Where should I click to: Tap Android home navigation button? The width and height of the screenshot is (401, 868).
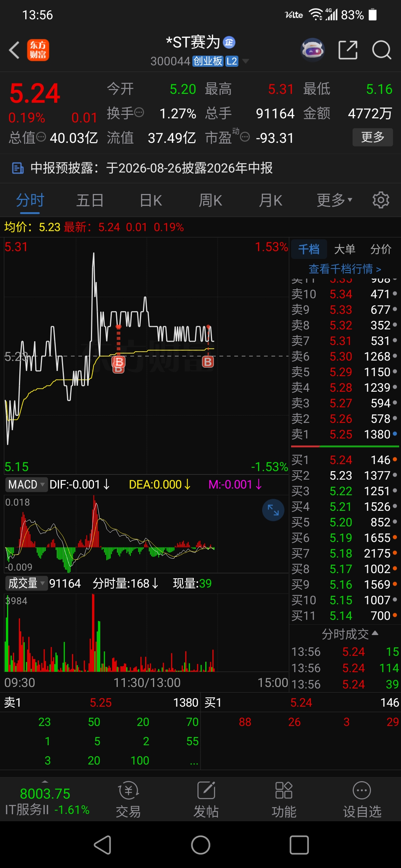(x=200, y=845)
